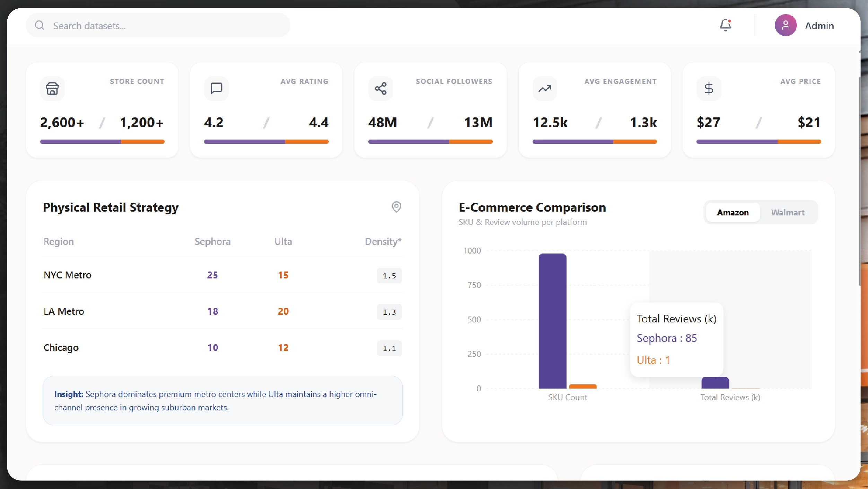Click the Admin username label
The height and width of the screenshot is (489, 868).
(819, 26)
